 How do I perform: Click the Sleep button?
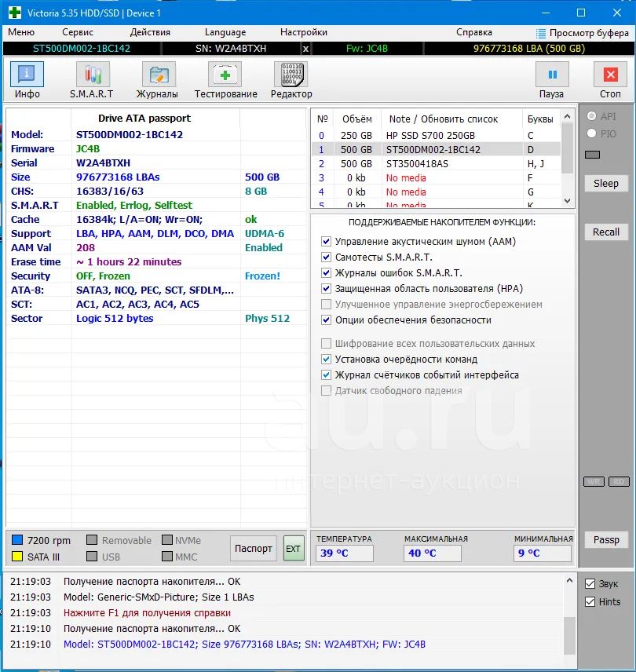606,184
